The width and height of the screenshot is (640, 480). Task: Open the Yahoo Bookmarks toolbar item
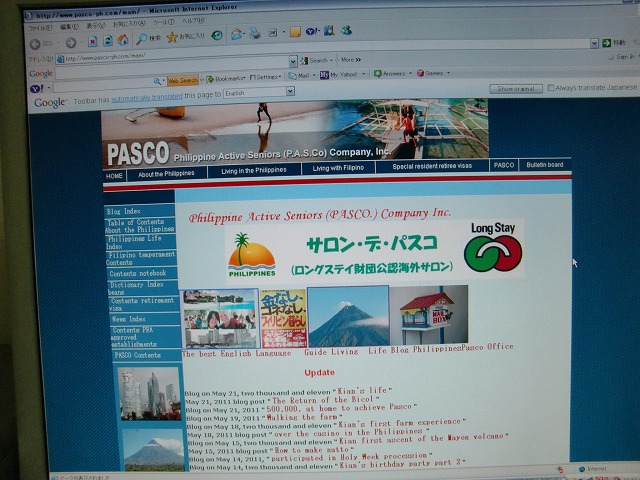click(225, 79)
